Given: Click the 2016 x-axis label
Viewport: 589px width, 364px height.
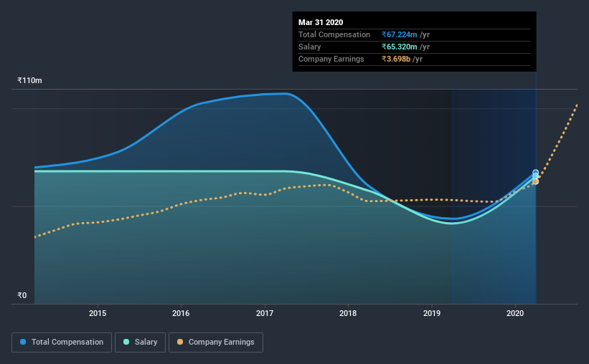Looking at the screenshot, I should [x=181, y=313].
